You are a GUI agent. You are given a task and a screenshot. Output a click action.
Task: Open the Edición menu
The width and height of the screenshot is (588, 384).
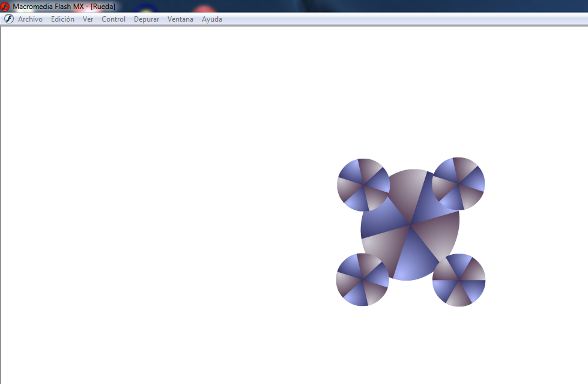click(x=62, y=19)
